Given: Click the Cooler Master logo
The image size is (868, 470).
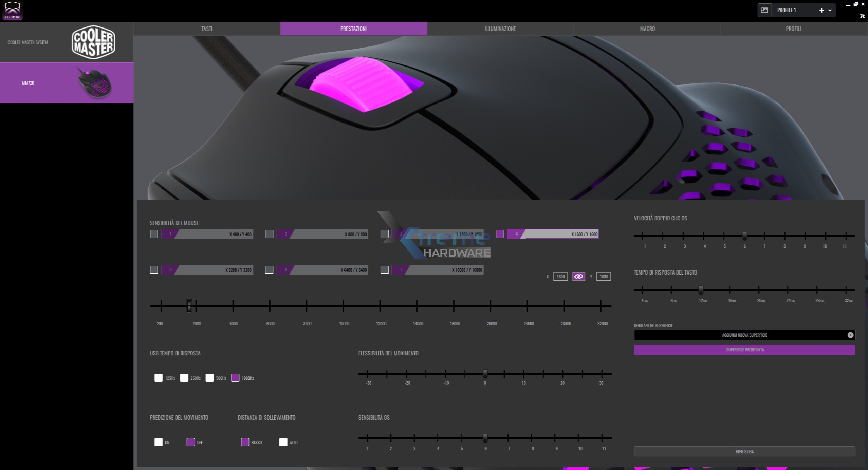Looking at the screenshot, I should (93, 42).
